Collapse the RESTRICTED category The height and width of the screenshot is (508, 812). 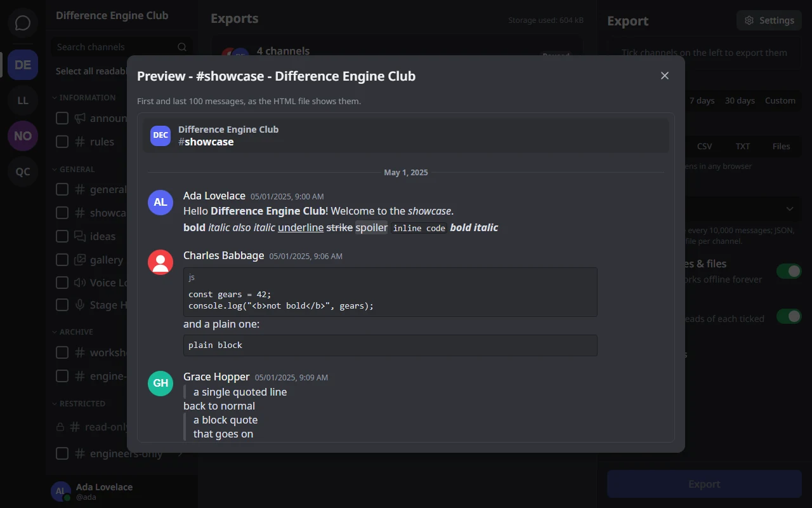point(79,404)
